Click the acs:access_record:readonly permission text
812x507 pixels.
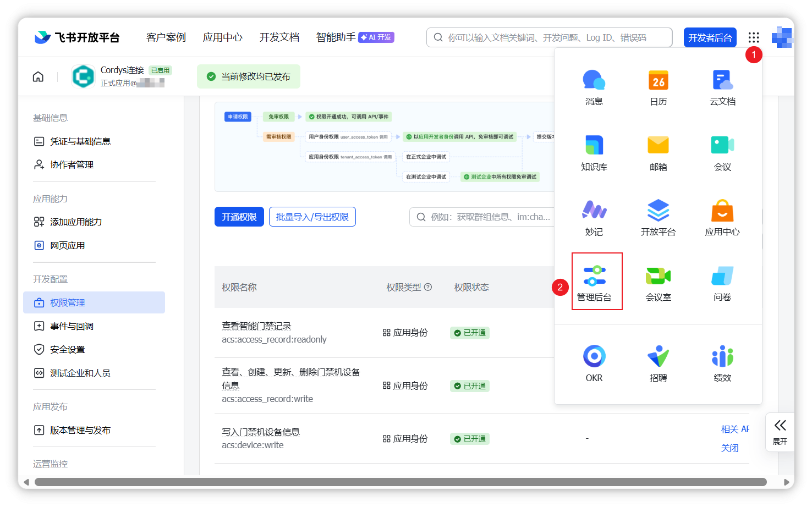pyautogui.click(x=274, y=340)
